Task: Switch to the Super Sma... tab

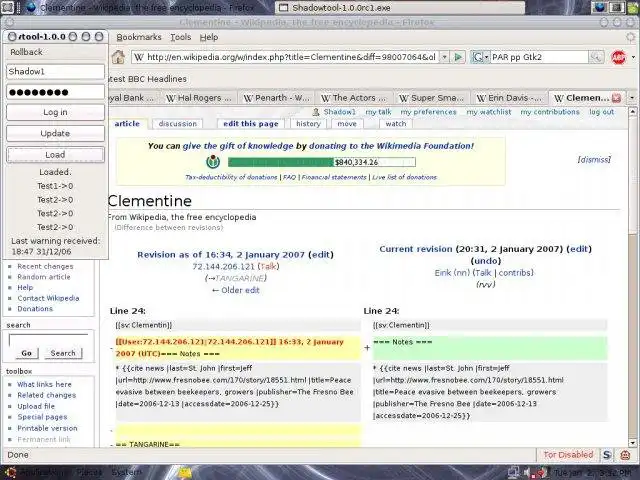Action: pos(431,98)
